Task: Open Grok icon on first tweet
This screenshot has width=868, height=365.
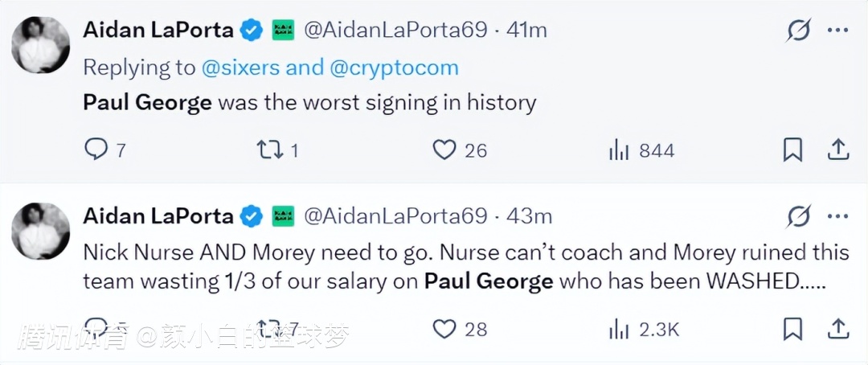Action: pyautogui.click(x=798, y=31)
